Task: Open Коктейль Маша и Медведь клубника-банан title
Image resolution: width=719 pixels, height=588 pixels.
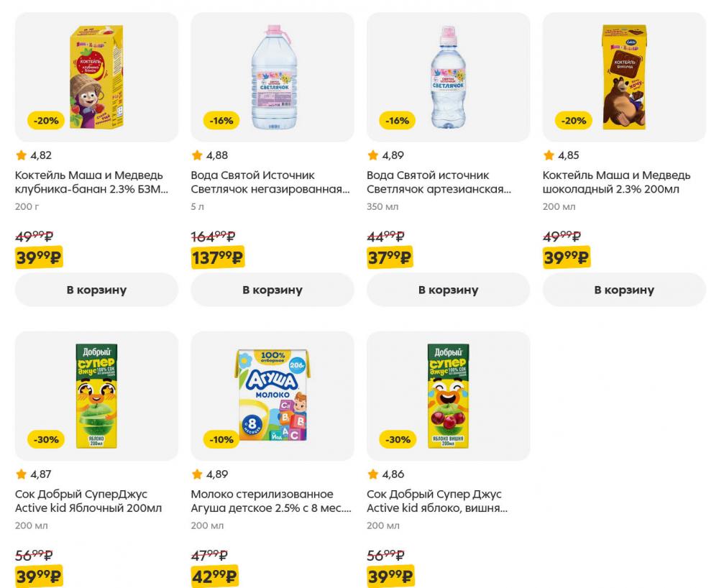Action: (x=91, y=183)
